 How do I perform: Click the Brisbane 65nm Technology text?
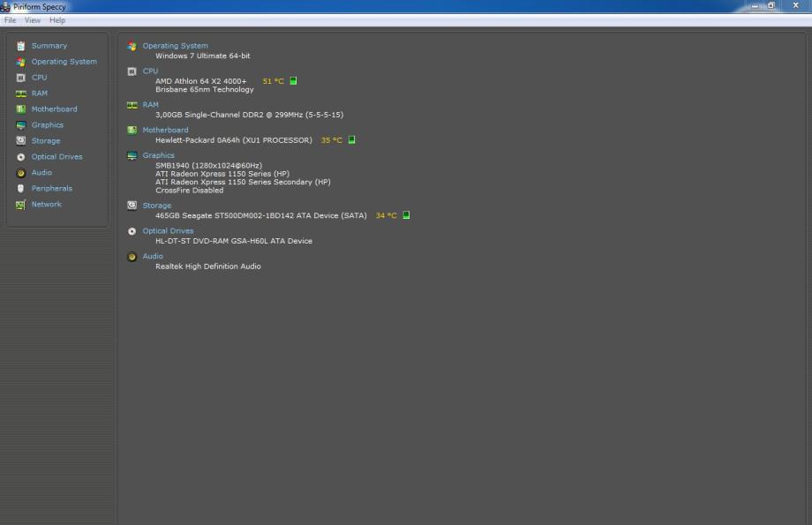coord(205,90)
